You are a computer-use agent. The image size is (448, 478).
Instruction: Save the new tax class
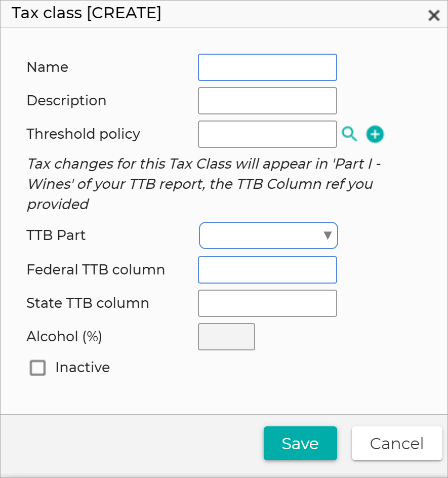300,443
